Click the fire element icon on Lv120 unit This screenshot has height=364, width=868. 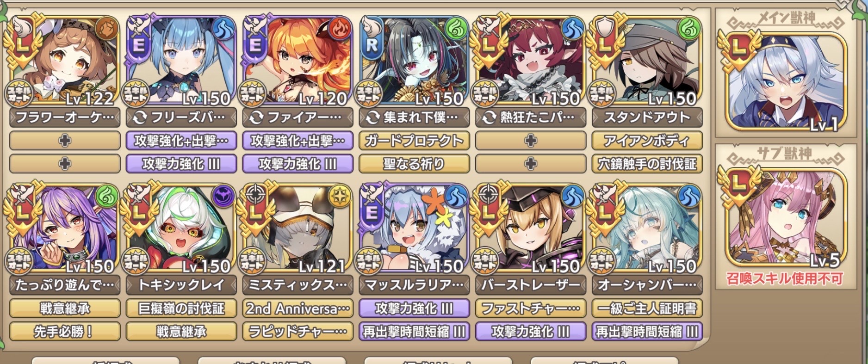click(x=341, y=29)
